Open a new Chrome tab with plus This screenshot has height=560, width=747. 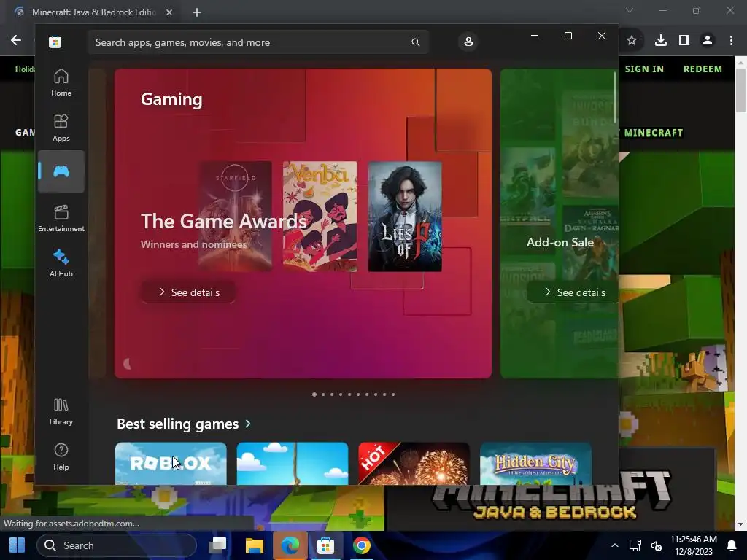[x=197, y=12]
